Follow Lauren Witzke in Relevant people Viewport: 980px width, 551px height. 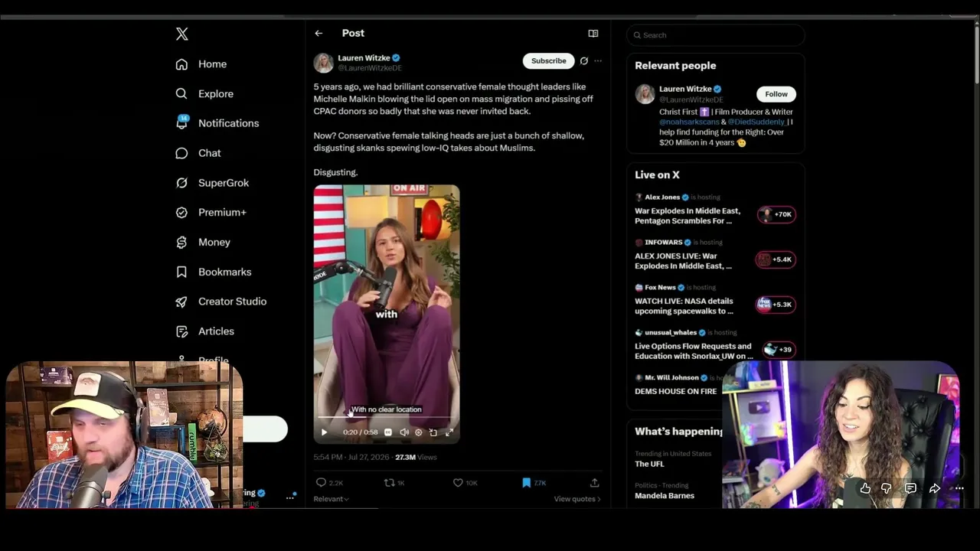point(776,94)
